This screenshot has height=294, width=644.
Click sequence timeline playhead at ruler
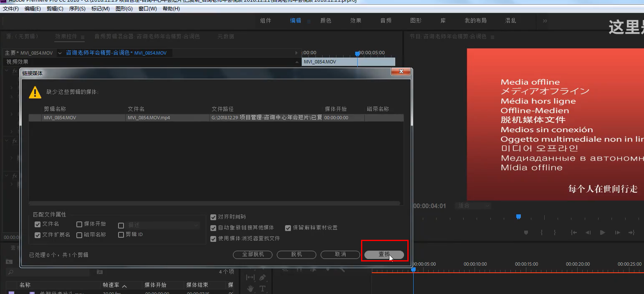(413, 270)
